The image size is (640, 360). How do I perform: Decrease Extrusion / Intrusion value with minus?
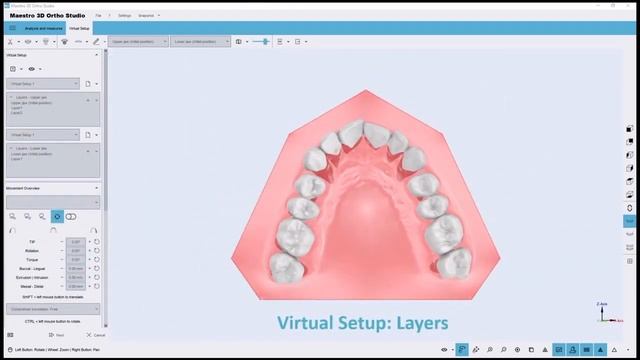(62, 278)
